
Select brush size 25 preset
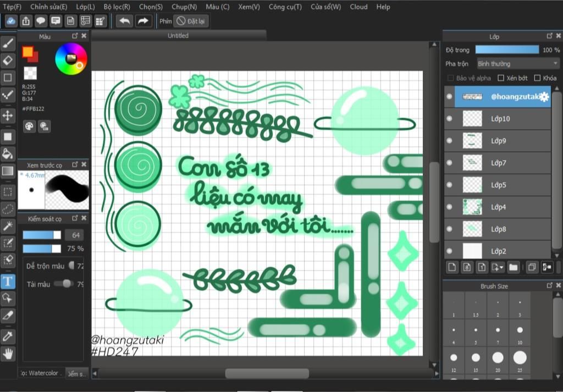520,361
